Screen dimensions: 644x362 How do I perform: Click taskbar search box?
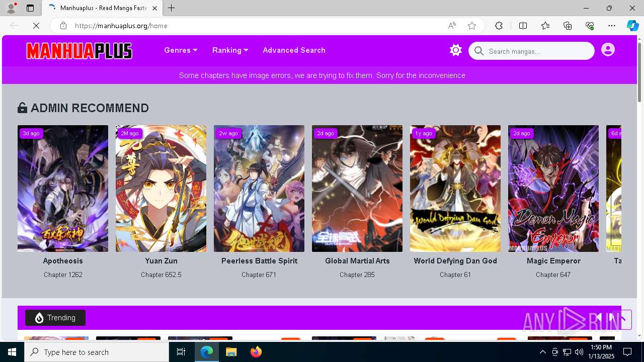pyautogui.click(x=97, y=352)
